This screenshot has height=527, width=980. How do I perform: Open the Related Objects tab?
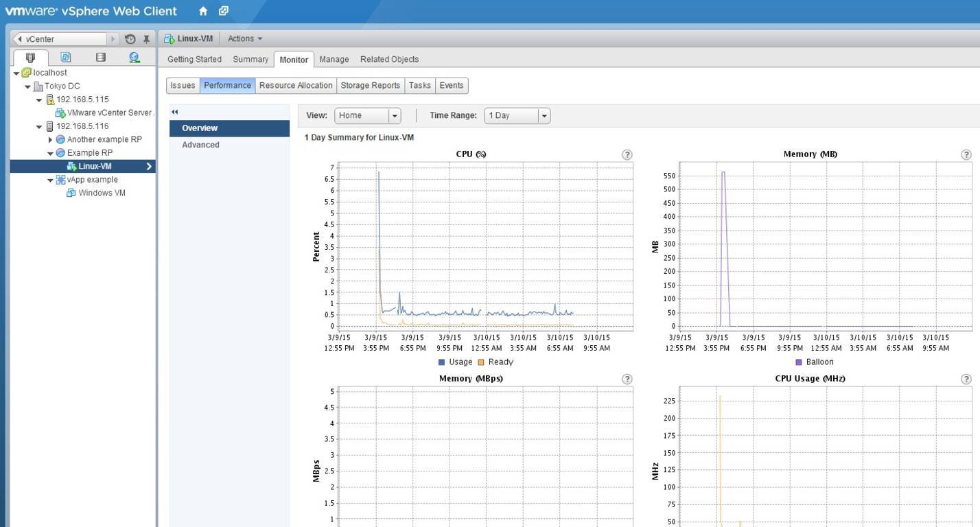tap(389, 60)
